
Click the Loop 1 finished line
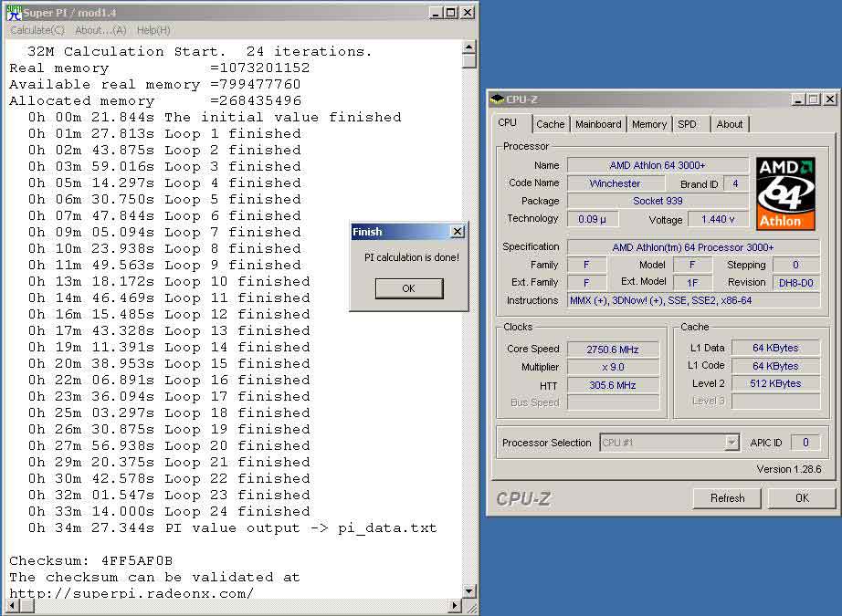click(x=164, y=133)
